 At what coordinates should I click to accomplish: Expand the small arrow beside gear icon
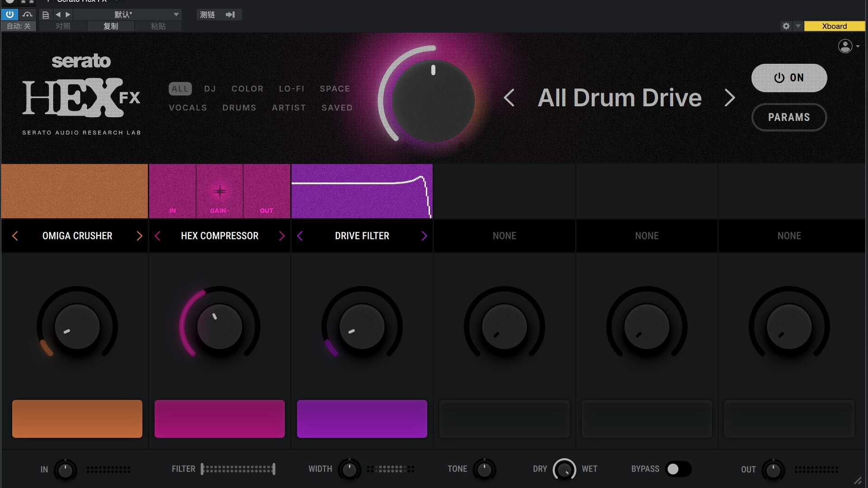798,26
